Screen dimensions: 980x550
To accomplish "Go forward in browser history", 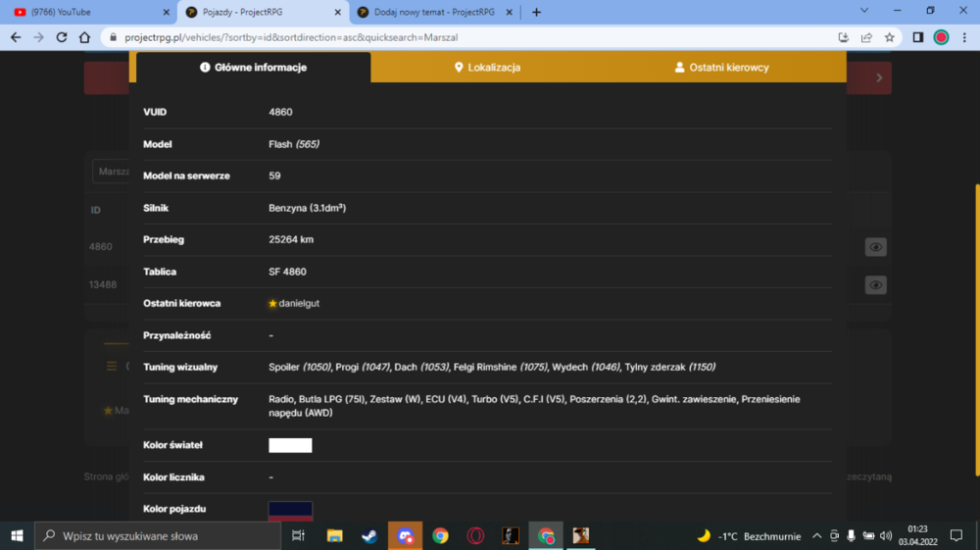I will click(39, 37).
